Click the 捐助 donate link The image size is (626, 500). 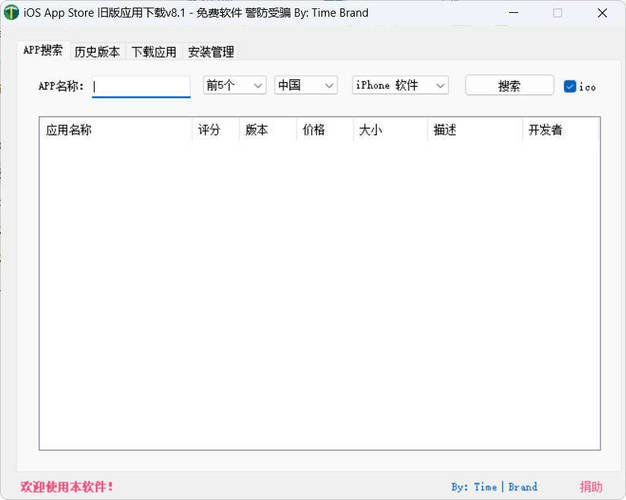591,487
